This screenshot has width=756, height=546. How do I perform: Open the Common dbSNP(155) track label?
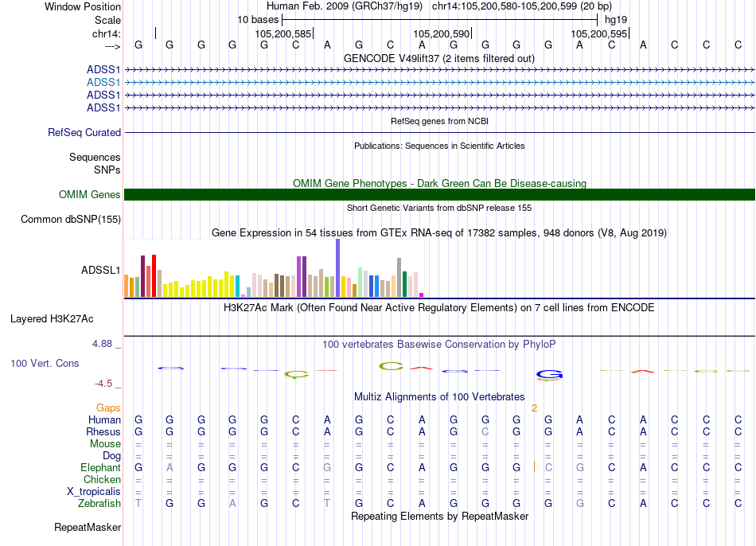pyautogui.click(x=71, y=220)
